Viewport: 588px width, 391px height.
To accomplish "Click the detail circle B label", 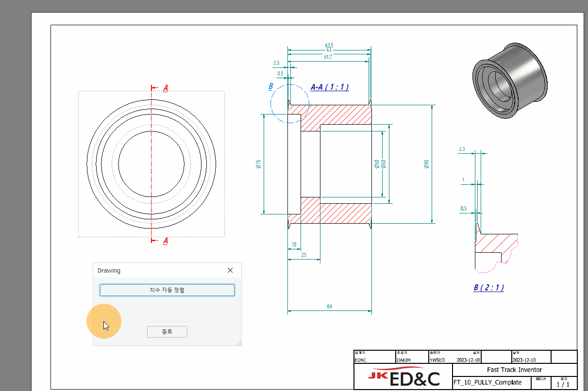I will pyautogui.click(x=271, y=87).
